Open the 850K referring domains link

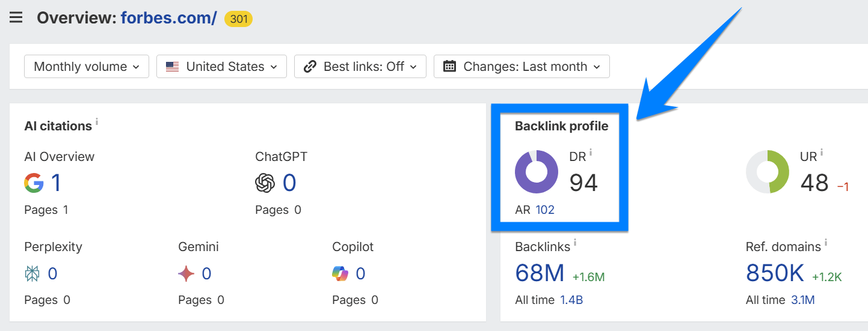click(x=775, y=273)
